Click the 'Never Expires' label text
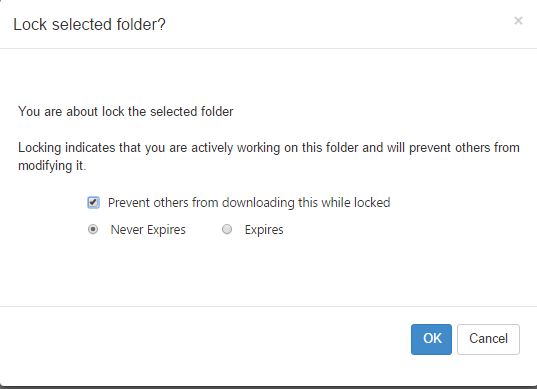This screenshot has height=389, width=537. [148, 230]
